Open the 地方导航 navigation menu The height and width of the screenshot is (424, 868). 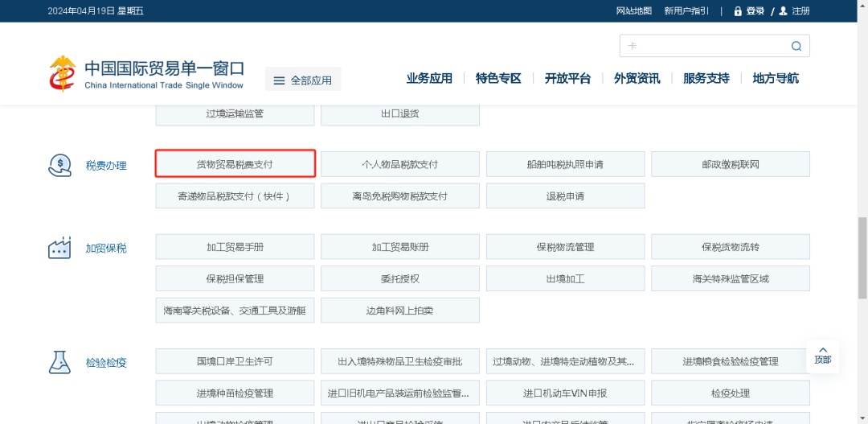pos(776,78)
